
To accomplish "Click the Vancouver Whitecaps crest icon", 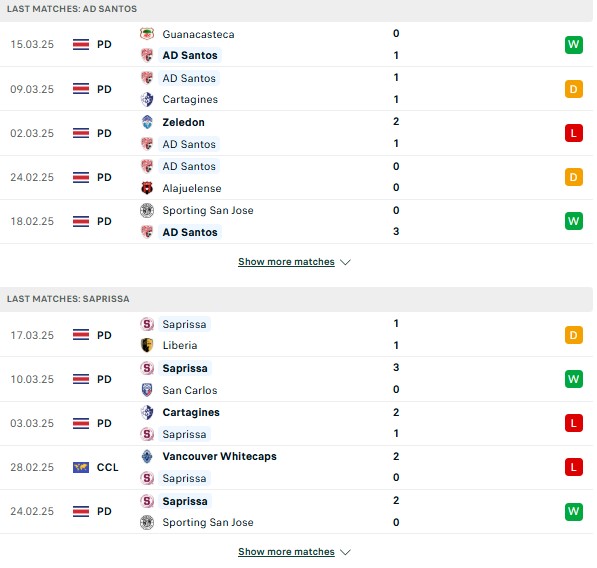I will (x=147, y=456).
